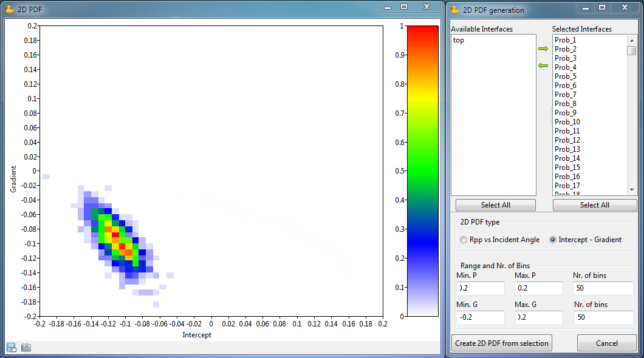The height and width of the screenshot is (358, 644).
Task: Select the Rpp vs Incident Angle radio button
Action: point(464,240)
